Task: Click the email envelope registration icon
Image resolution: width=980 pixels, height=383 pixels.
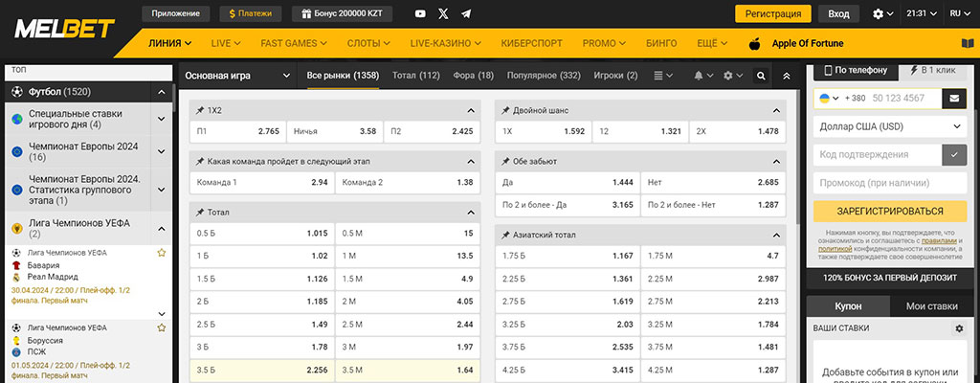Action: [954, 99]
